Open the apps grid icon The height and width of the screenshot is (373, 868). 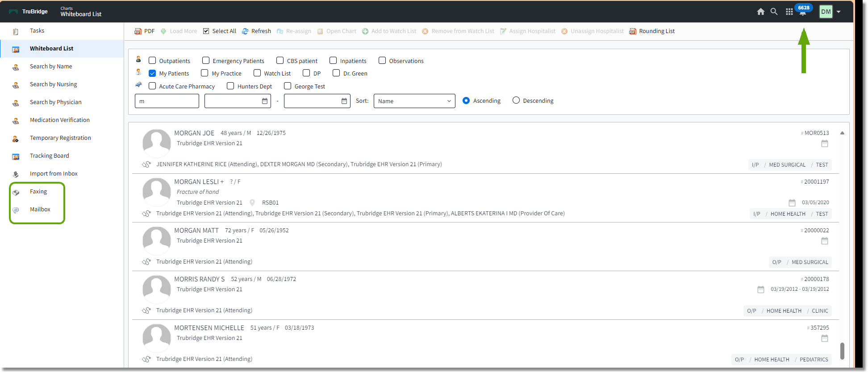[789, 12]
